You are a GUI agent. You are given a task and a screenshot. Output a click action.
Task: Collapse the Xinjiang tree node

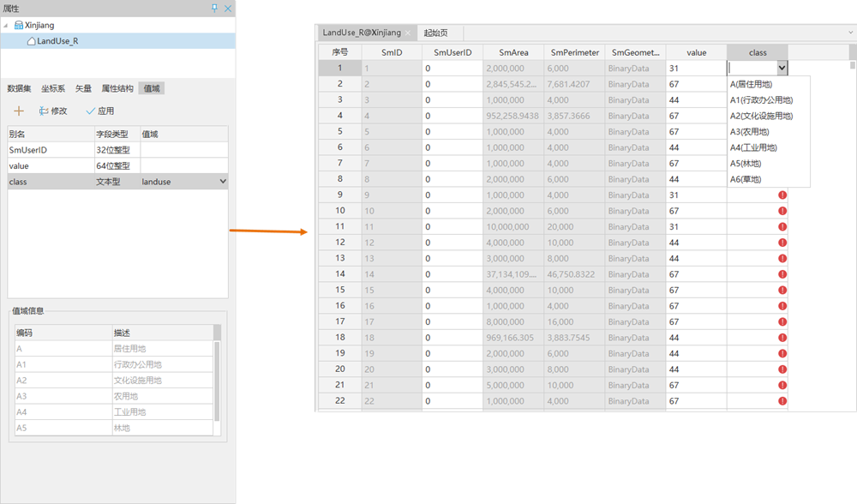(8, 26)
